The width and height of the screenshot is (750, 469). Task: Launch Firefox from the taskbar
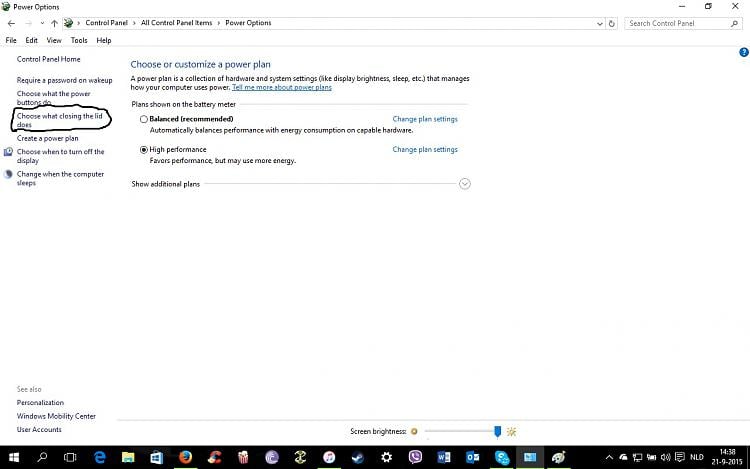click(186, 458)
